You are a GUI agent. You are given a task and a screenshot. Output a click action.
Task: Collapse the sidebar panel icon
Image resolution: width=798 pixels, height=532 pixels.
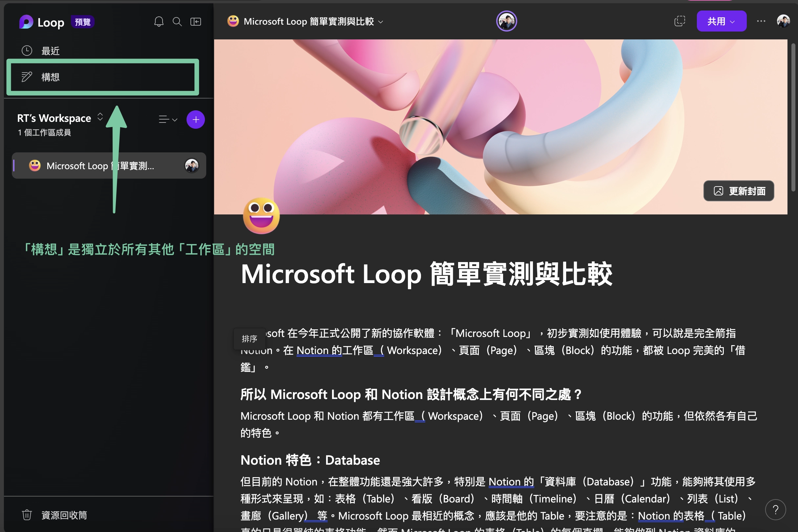pyautogui.click(x=196, y=22)
